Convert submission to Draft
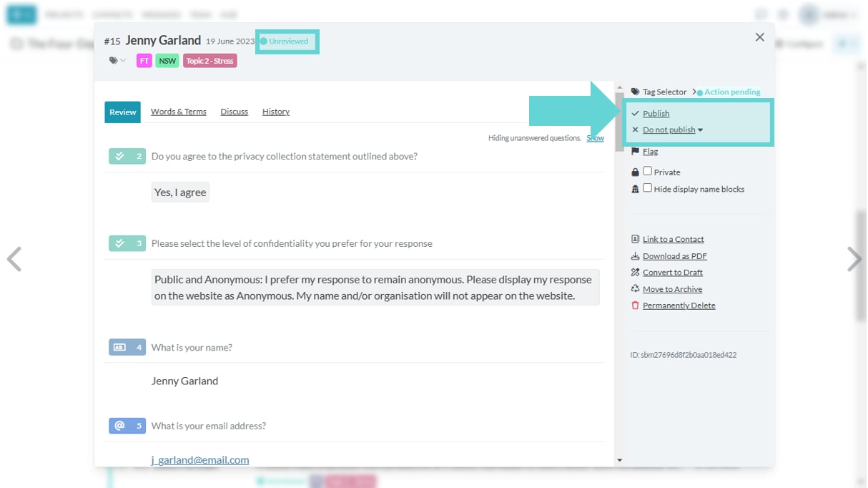The image size is (868, 488). pos(672,273)
